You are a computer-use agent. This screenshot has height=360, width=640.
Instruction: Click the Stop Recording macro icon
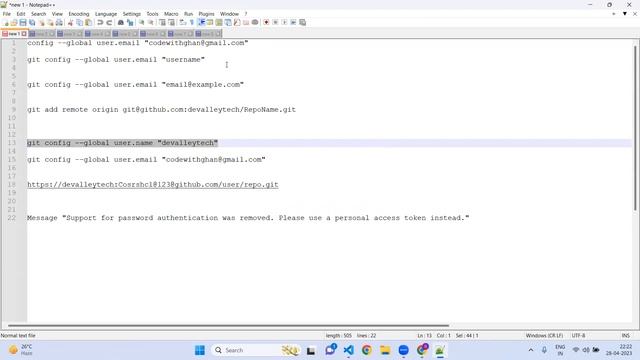pyautogui.click(x=275, y=22)
